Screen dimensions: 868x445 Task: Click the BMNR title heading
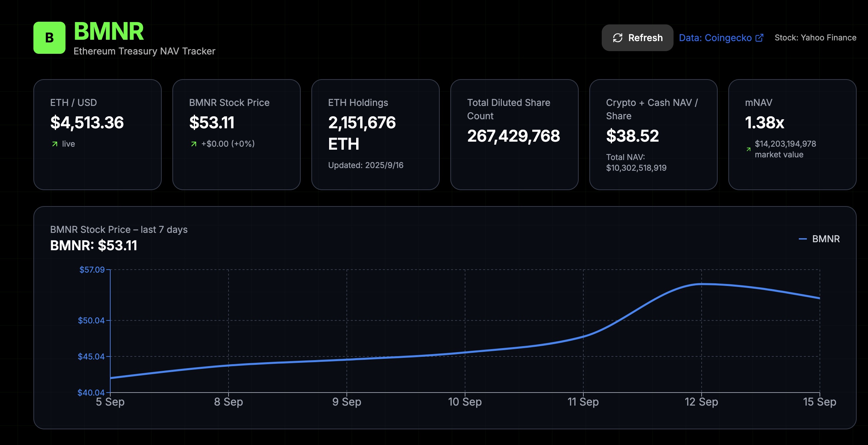(109, 31)
